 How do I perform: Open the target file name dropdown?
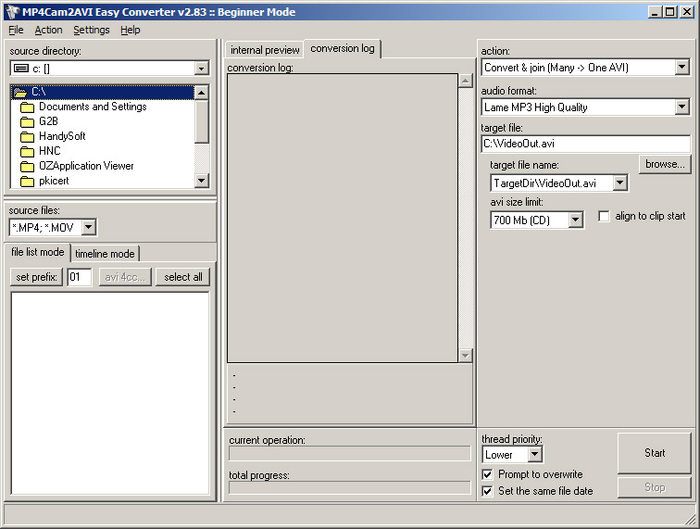(x=620, y=183)
